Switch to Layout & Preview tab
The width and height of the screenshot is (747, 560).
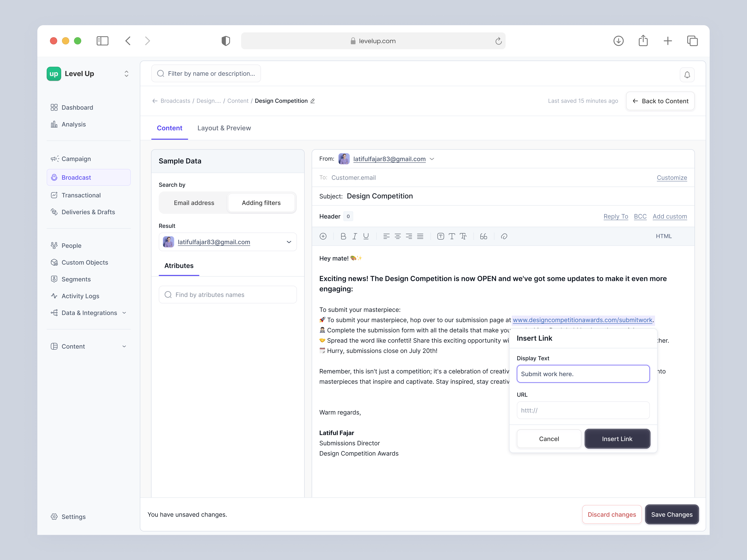click(x=224, y=128)
